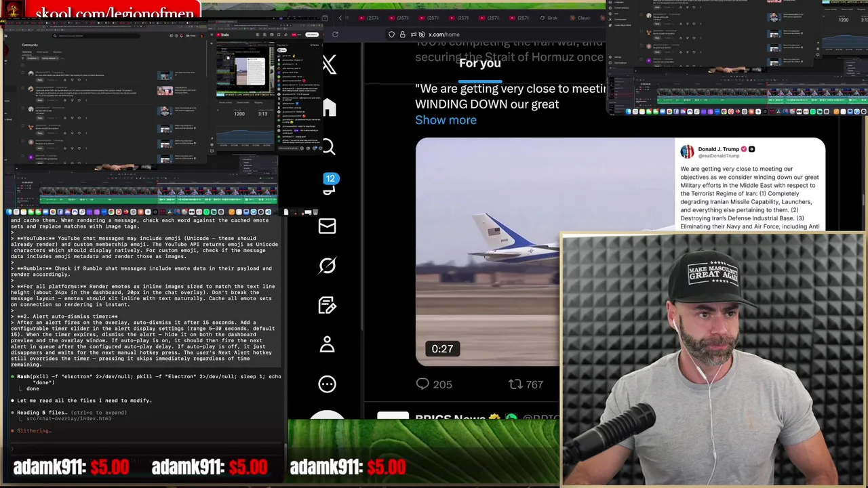Click Trump's verified badge in quoted post
The width and height of the screenshot is (868, 488).
[x=744, y=149]
